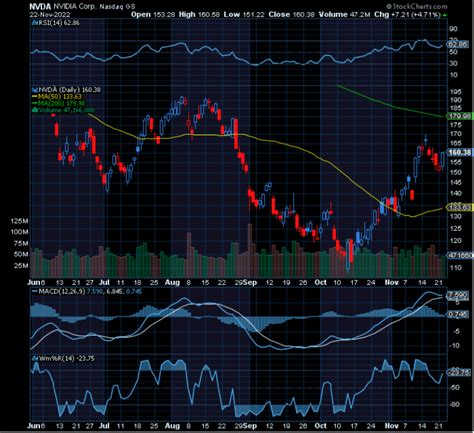The image size is (474, 433).
Task: Click the NVDA ticker symbol in the header
Action: [40, 7]
